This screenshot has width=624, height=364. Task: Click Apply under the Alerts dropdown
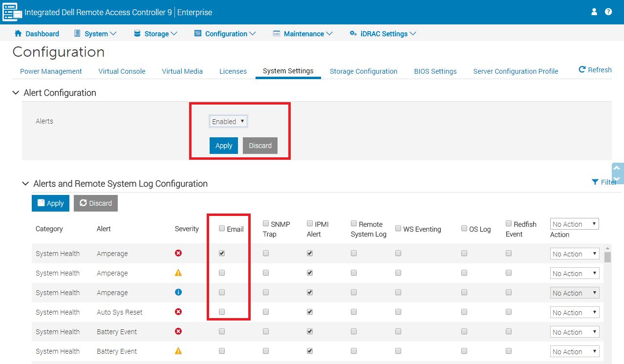(x=224, y=146)
